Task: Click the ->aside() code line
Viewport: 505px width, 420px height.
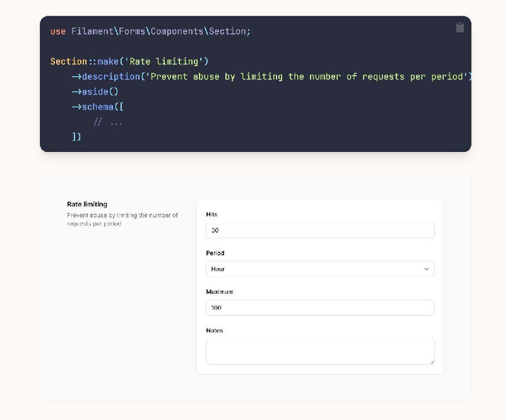Action: (95, 91)
